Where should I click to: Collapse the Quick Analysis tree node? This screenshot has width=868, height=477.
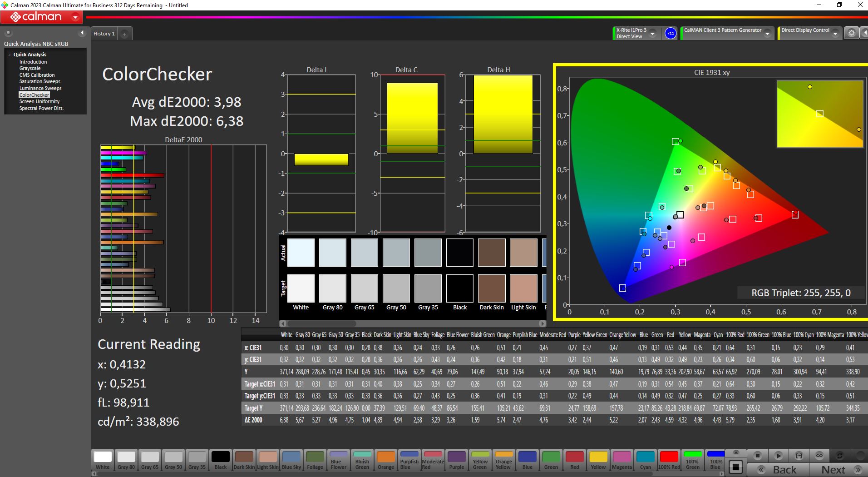pyautogui.click(x=10, y=55)
